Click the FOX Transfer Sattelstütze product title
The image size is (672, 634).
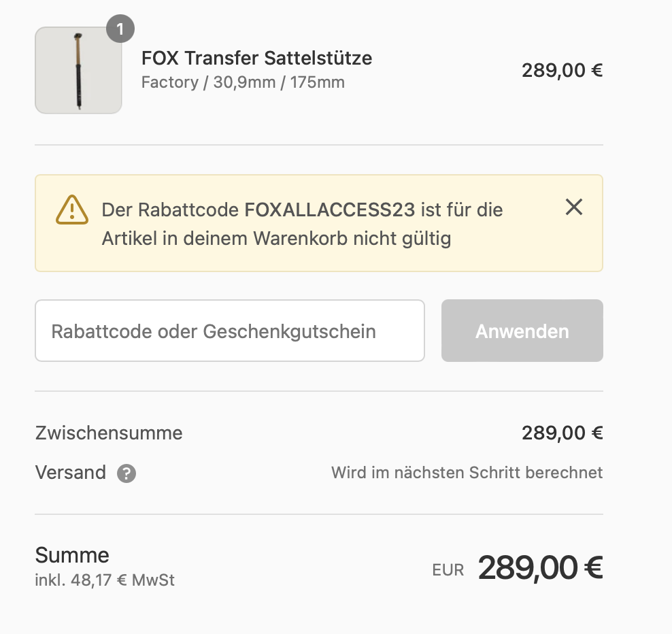[256, 58]
